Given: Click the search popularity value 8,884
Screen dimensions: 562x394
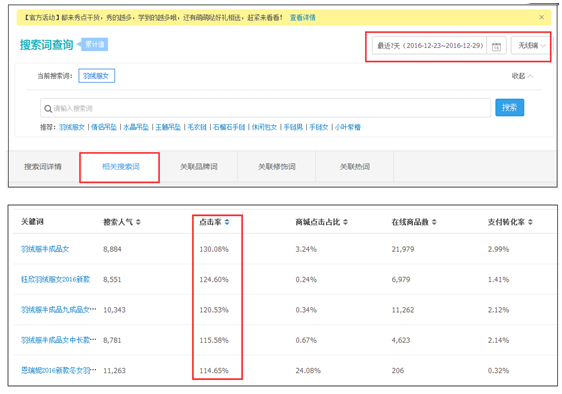Looking at the screenshot, I should [x=112, y=249].
